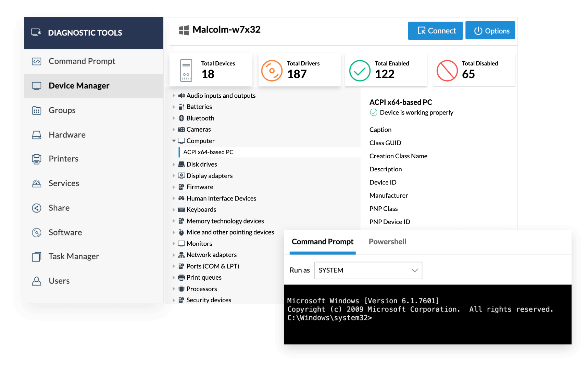Select the Command Prompt diagnostic tool
This screenshot has height=365, width=588.
click(82, 61)
